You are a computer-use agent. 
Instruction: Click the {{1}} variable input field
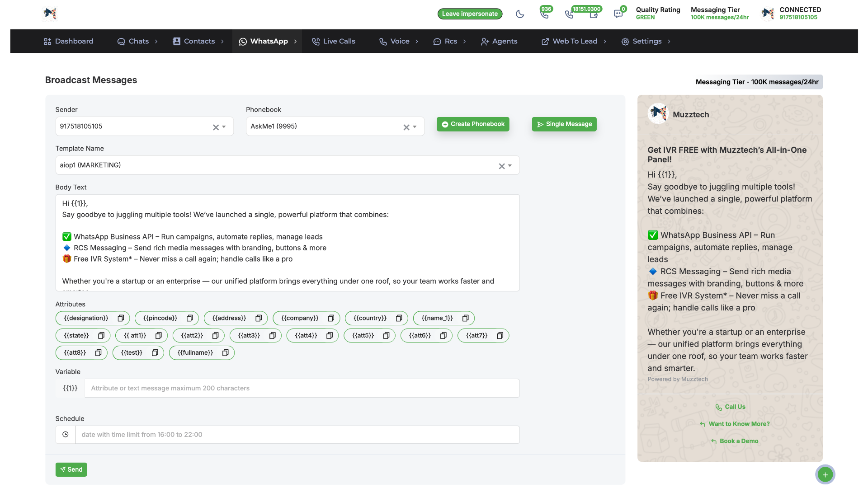(302, 388)
